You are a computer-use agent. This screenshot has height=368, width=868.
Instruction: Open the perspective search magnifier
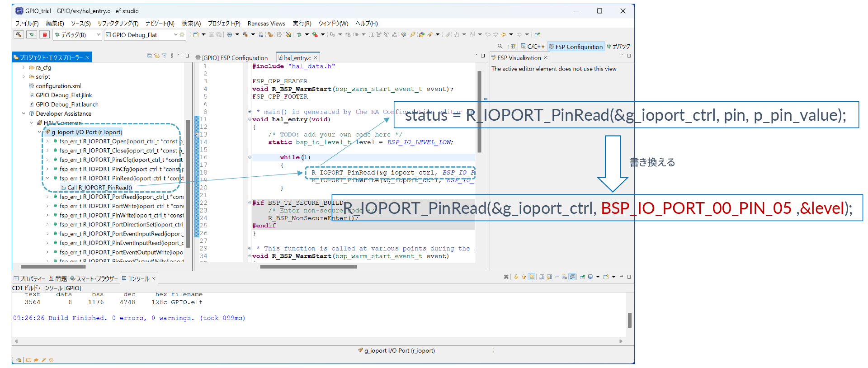coord(500,46)
